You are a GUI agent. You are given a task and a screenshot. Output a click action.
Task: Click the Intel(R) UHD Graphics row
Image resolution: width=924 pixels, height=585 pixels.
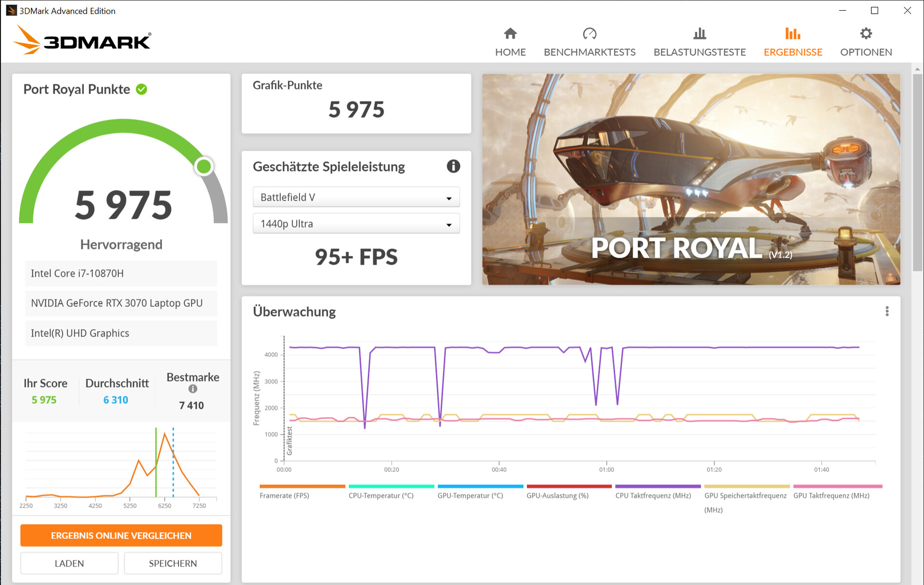pyautogui.click(x=121, y=333)
